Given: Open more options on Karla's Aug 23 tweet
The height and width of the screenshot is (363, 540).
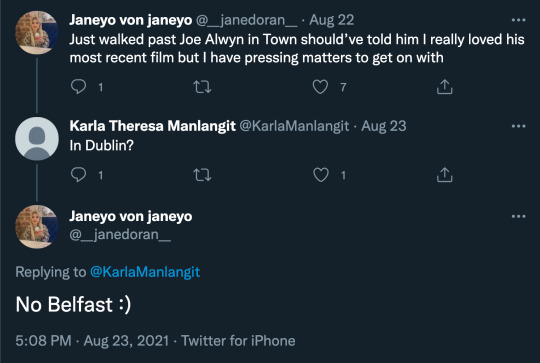Looking at the screenshot, I should point(518,126).
